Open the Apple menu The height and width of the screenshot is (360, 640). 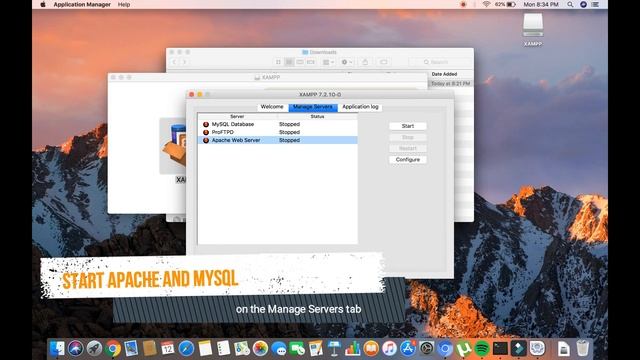(43, 4)
